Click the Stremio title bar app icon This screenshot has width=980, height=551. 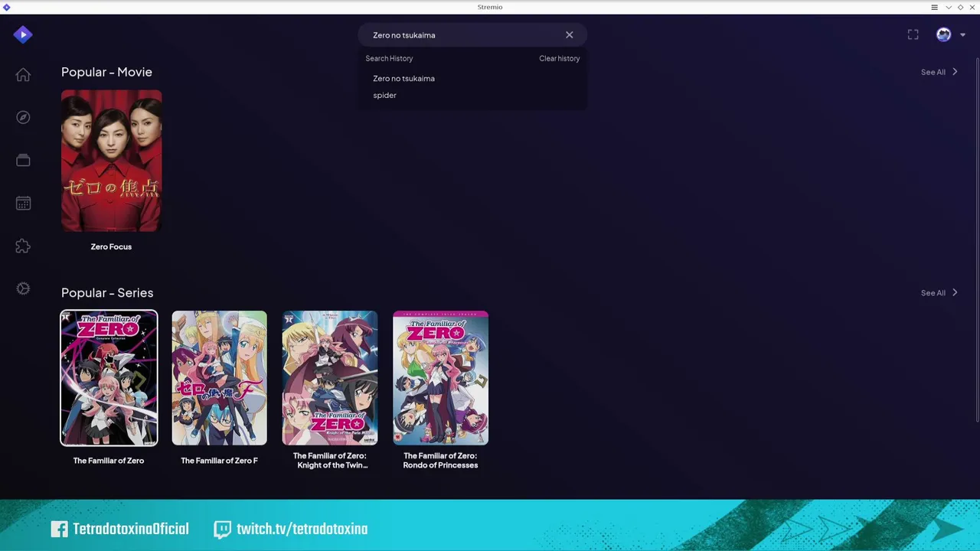(x=7, y=7)
